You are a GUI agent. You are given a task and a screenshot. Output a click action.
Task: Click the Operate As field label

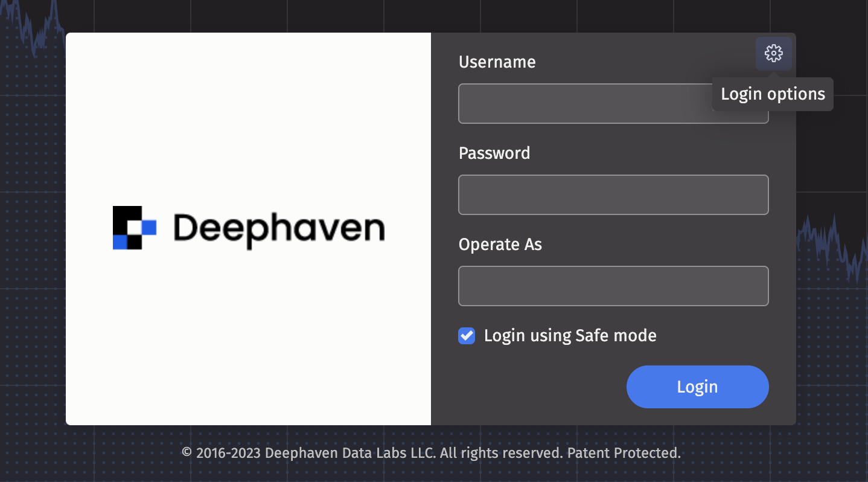pyautogui.click(x=500, y=245)
